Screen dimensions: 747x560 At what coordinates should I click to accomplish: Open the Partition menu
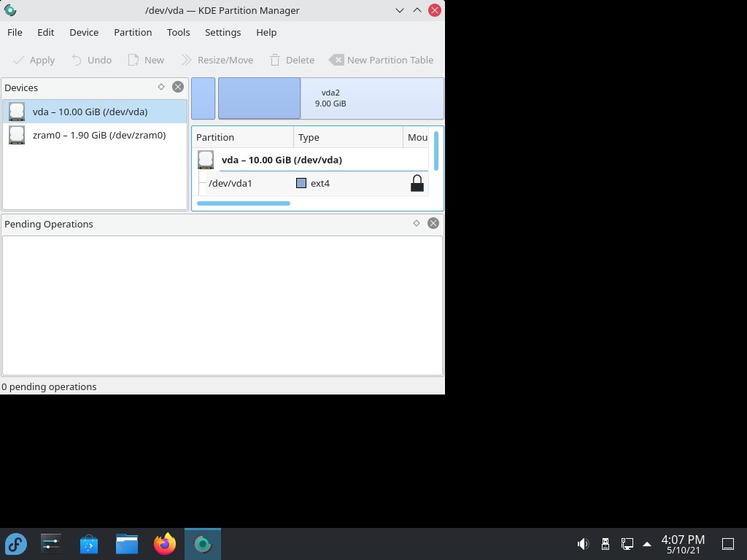(133, 32)
